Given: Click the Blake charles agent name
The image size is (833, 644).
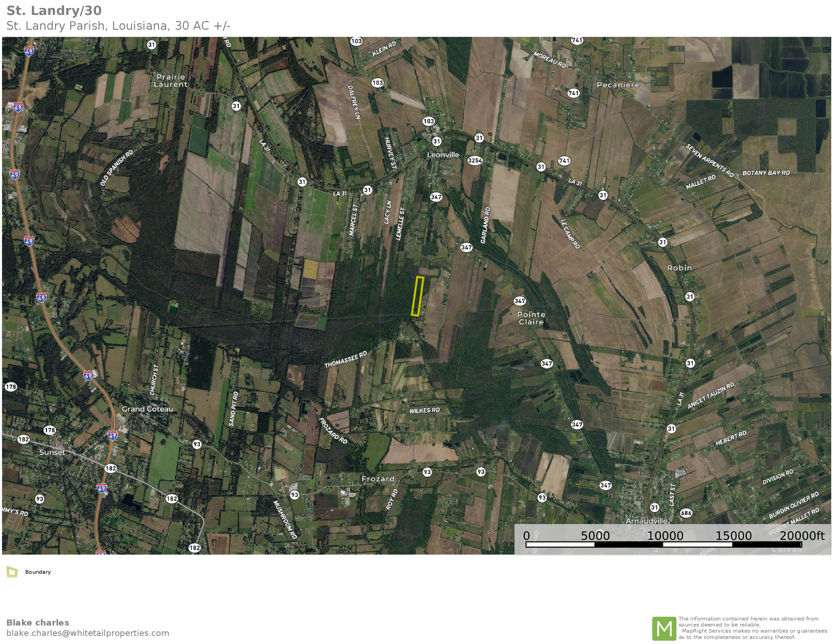Looking at the screenshot, I should [38, 623].
